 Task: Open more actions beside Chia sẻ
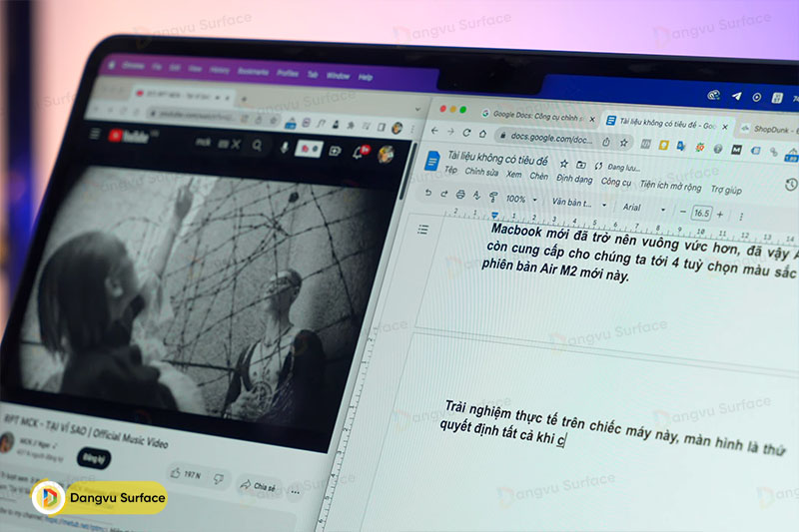pyautogui.click(x=296, y=492)
